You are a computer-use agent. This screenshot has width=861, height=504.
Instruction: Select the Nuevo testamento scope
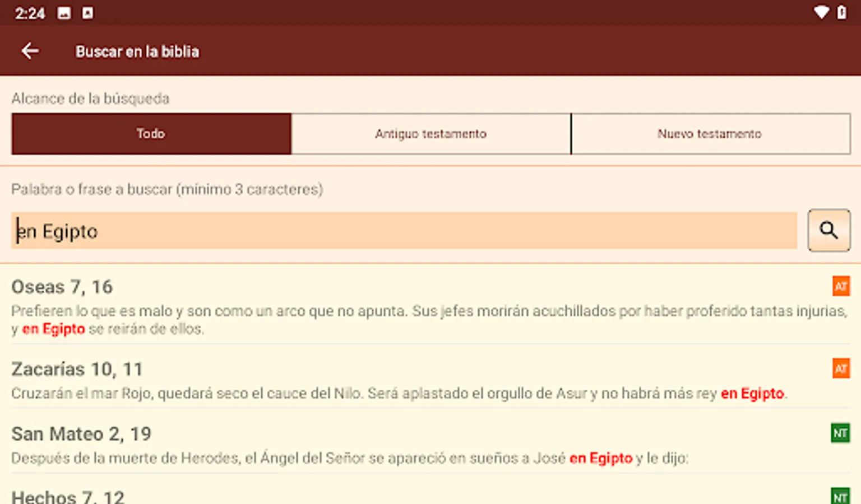click(710, 134)
